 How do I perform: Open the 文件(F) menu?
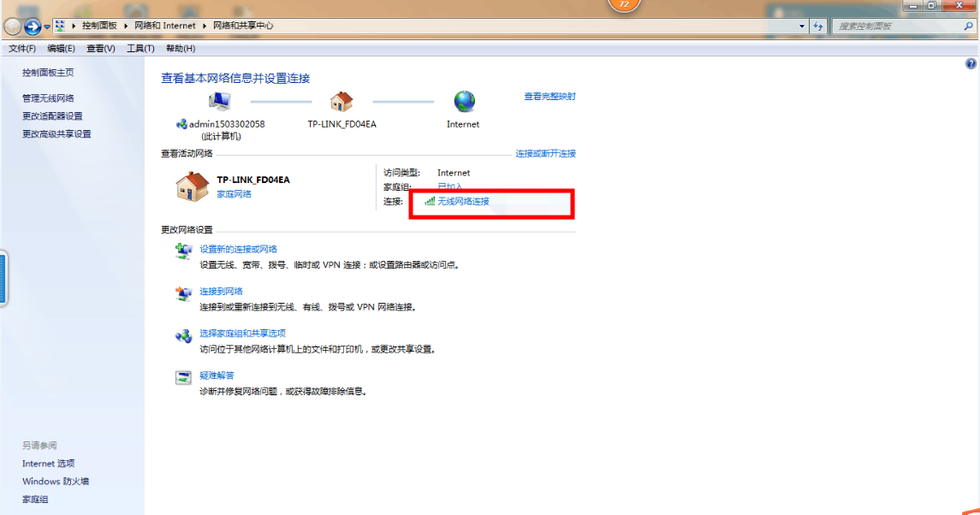point(22,48)
